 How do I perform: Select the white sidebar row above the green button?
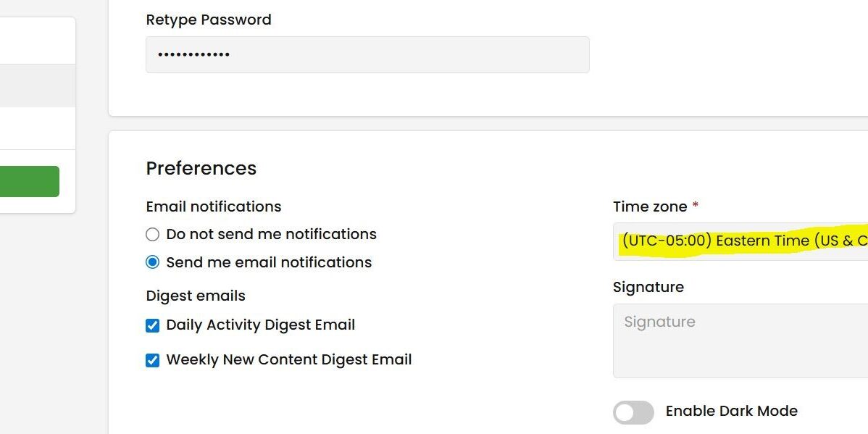pos(38,129)
